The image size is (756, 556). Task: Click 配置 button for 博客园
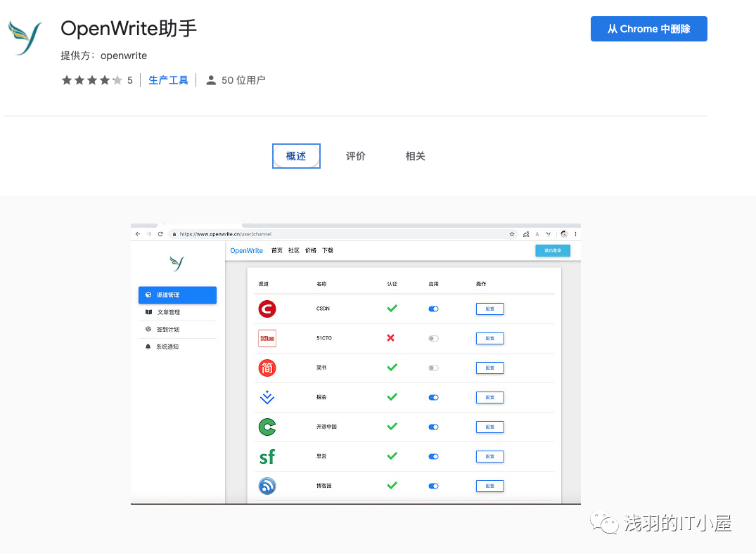click(490, 486)
